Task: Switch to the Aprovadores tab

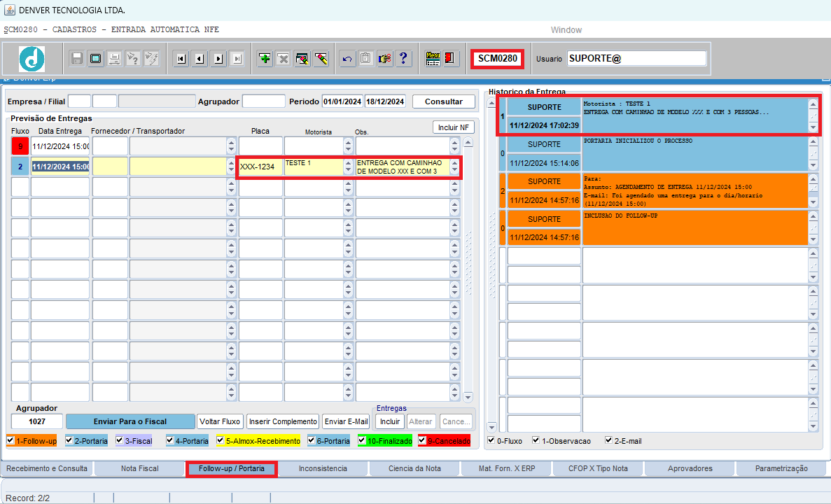Action: click(x=690, y=468)
